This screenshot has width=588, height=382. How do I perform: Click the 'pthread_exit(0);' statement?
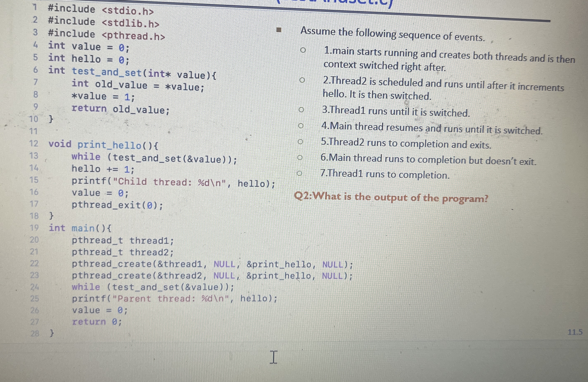pyautogui.click(x=117, y=205)
